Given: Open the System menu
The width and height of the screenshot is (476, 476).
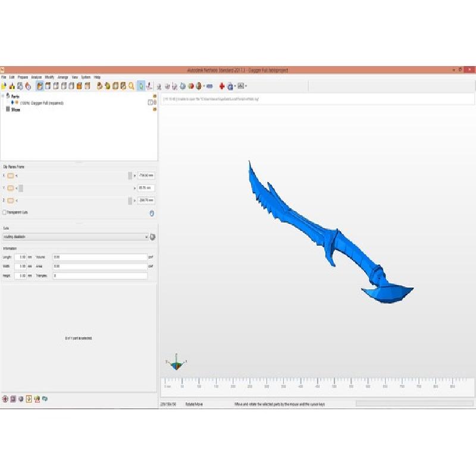Looking at the screenshot, I should point(86,77).
